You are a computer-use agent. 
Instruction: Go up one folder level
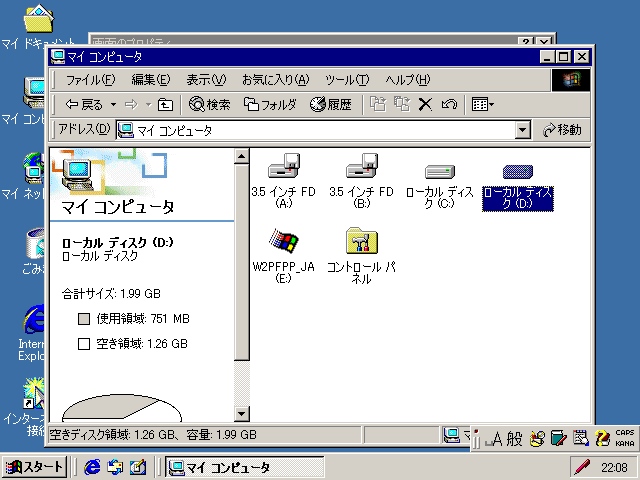tap(165, 105)
